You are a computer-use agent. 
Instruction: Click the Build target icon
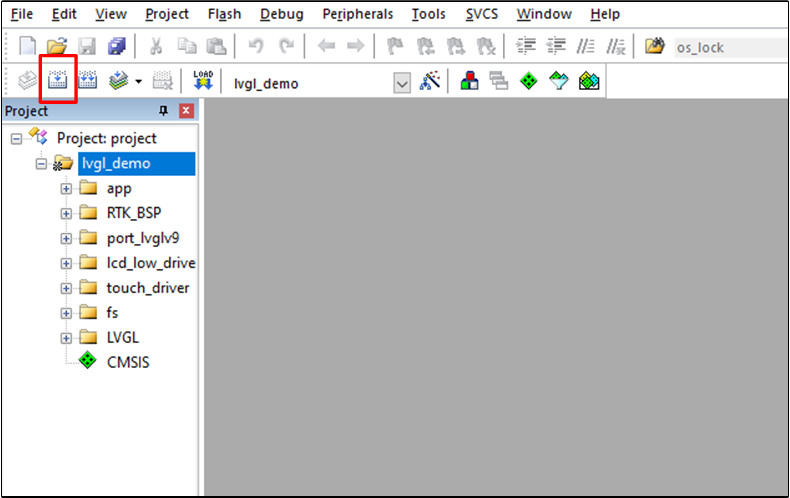57,80
